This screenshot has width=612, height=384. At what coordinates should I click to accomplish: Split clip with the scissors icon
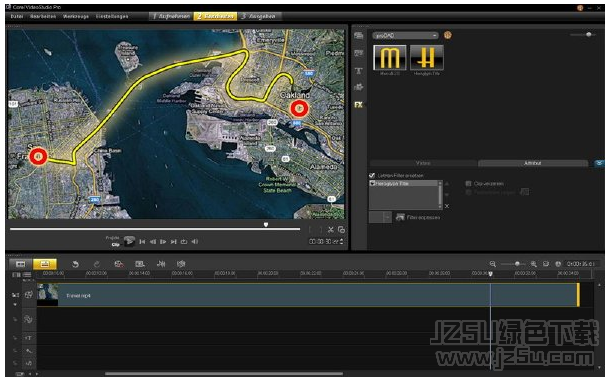click(331, 230)
